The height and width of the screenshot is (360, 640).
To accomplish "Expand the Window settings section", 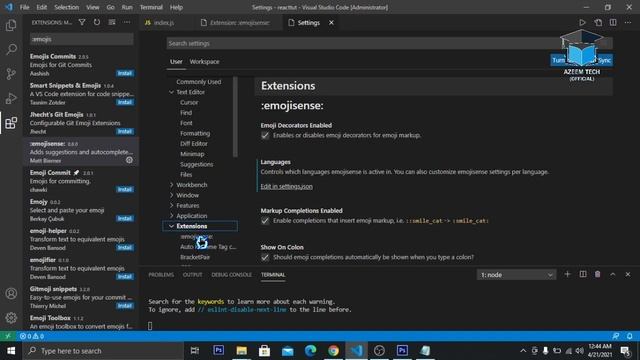I will 171,195.
